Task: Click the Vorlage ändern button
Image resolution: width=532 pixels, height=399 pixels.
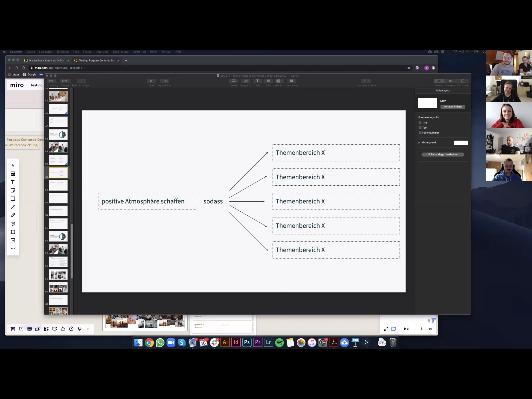Action: 452,107
